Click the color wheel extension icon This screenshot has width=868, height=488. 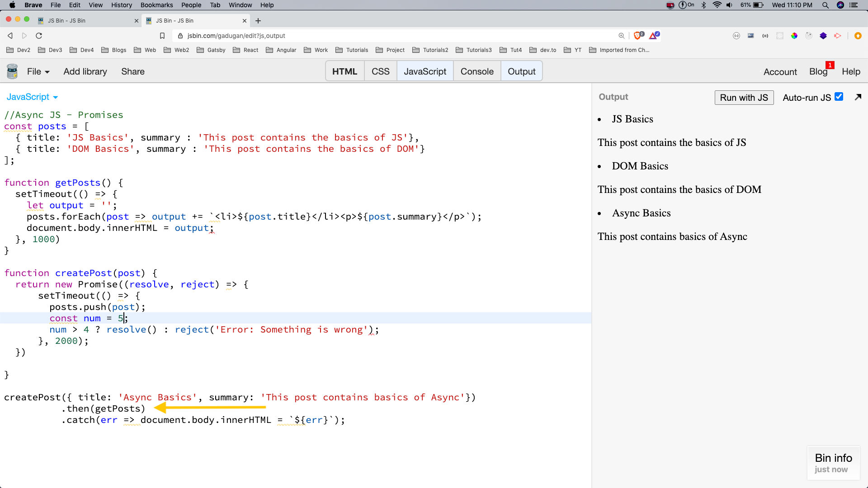coord(794,36)
